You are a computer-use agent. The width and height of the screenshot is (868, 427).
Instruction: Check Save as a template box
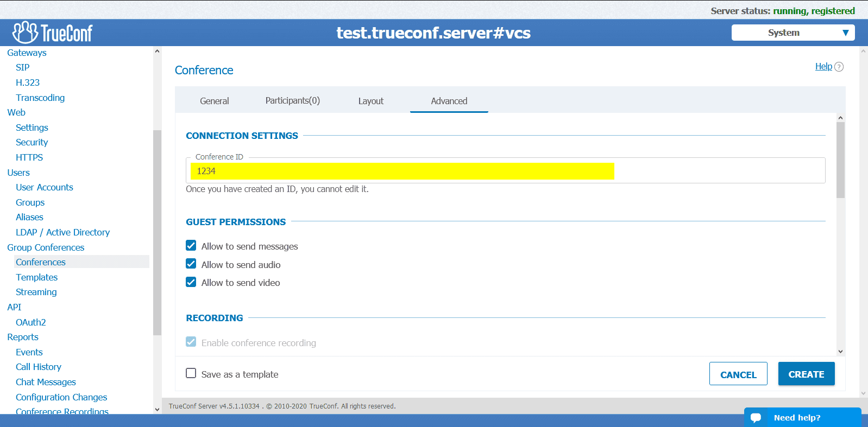[191, 373]
